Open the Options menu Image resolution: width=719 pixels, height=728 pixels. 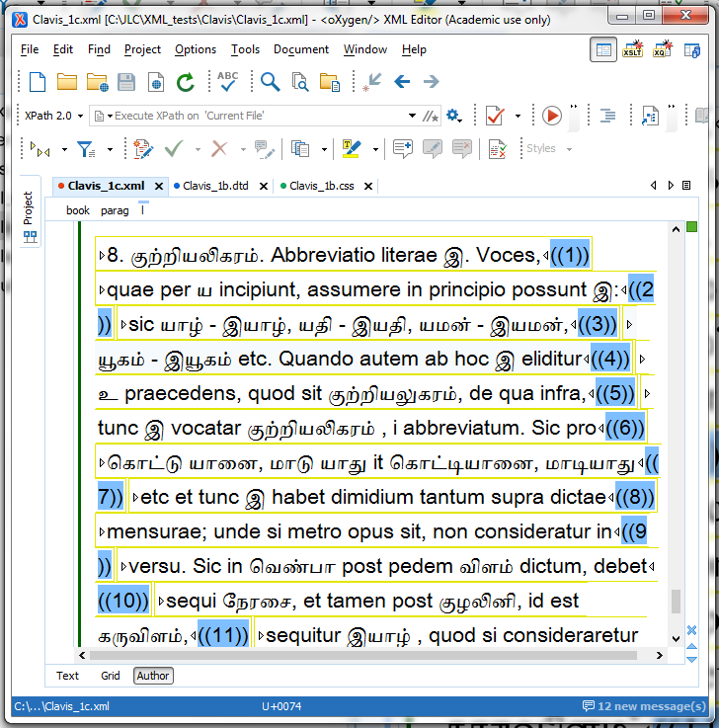click(195, 49)
